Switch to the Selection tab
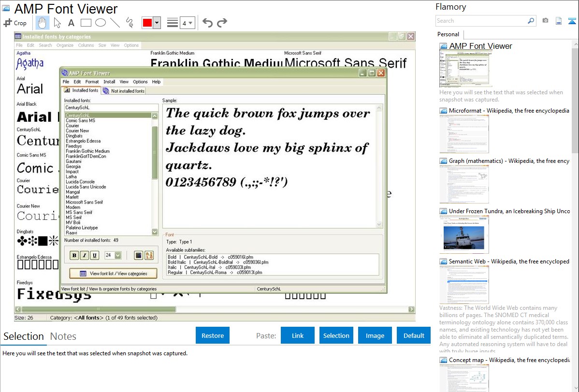This screenshot has height=392, width=579. tap(24, 336)
